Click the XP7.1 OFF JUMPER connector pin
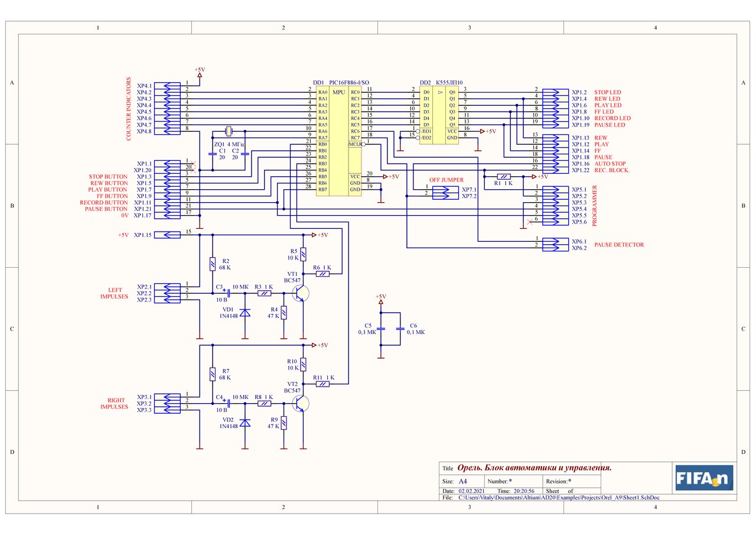The height and width of the screenshot is (535, 756). click(x=445, y=189)
